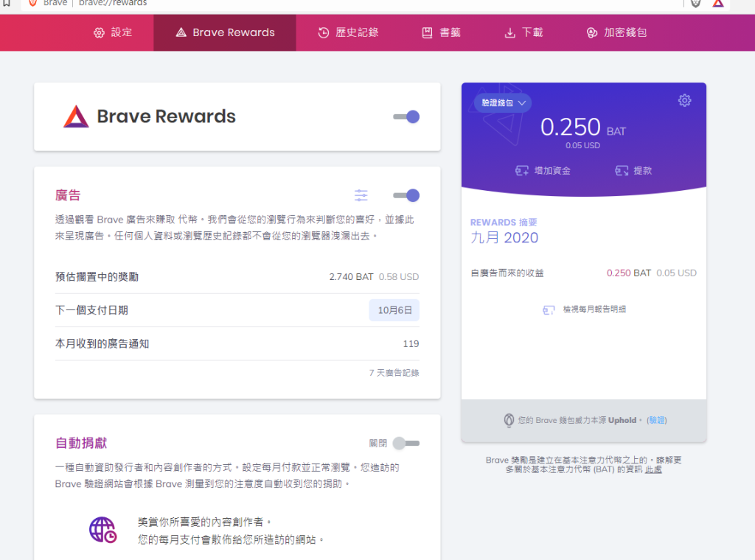The height and width of the screenshot is (560, 755).
Task: Click the Brave Rewards triangle logo in card
Action: point(76,116)
